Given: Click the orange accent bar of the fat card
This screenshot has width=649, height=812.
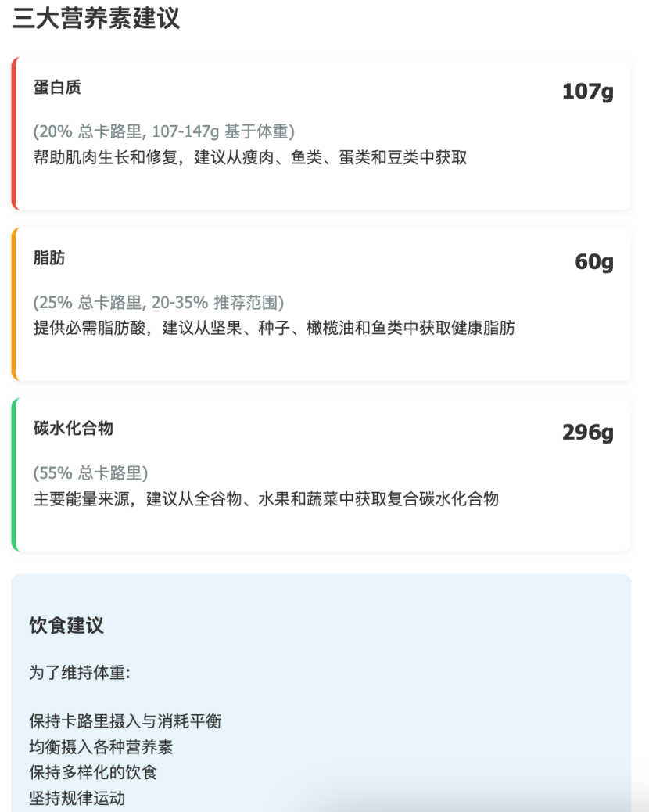Looking at the screenshot, I should point(15,304).
